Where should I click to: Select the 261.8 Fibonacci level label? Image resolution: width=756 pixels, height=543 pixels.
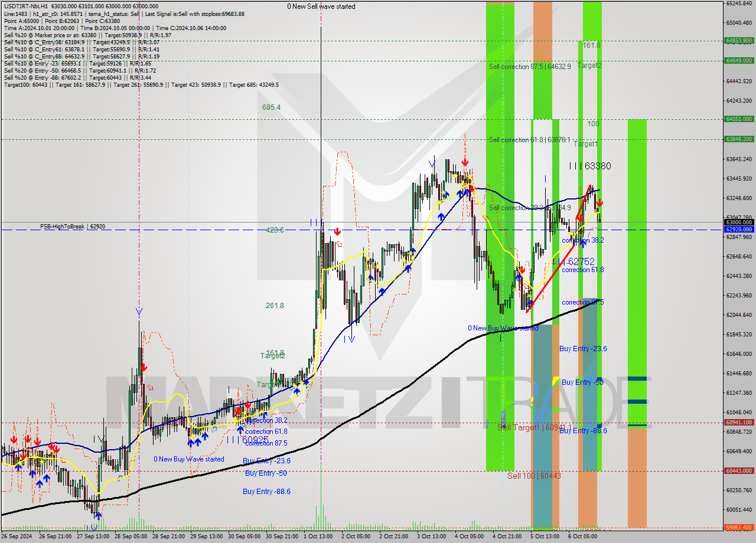[275, 306]
